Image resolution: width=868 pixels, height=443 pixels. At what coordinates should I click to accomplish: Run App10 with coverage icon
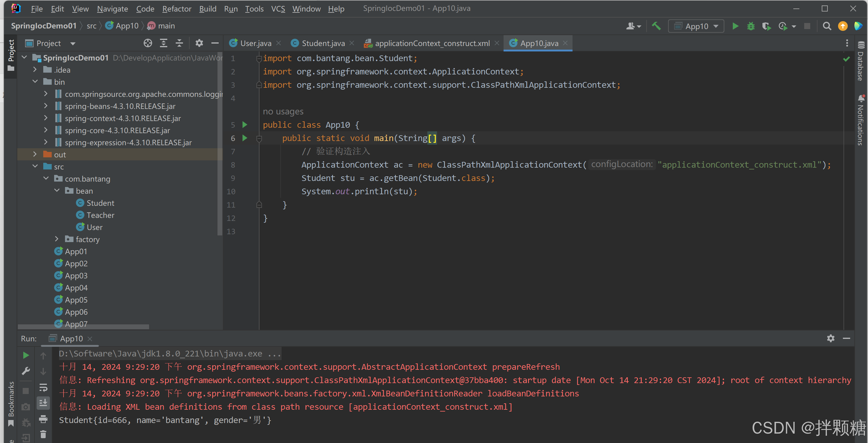click(x=767, y=26)
